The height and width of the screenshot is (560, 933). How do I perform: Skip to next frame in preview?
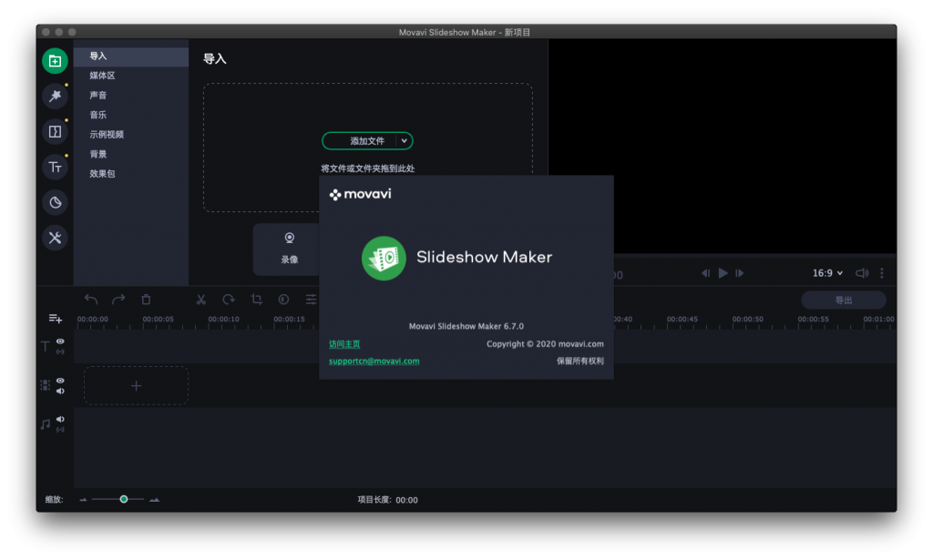pyautogui.click(x=740, y=273)
